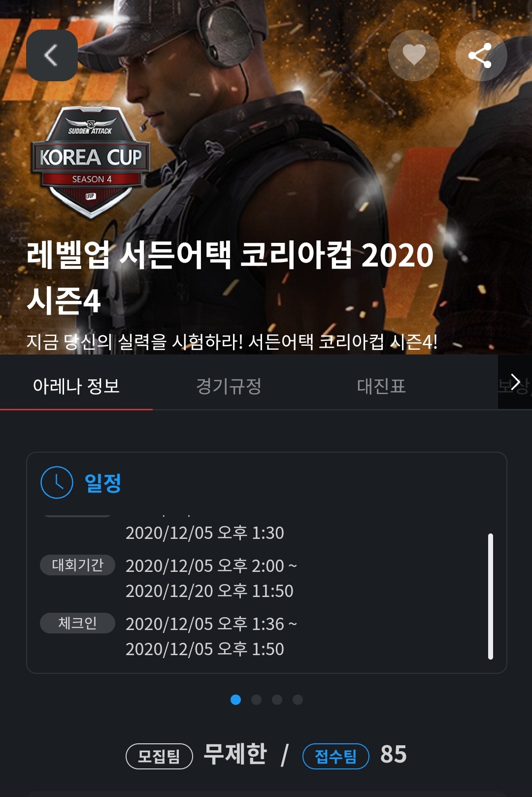Tap the back arrow button
Image resolution: width=532 pixels, height=797 pixels.
click(52, 55)
